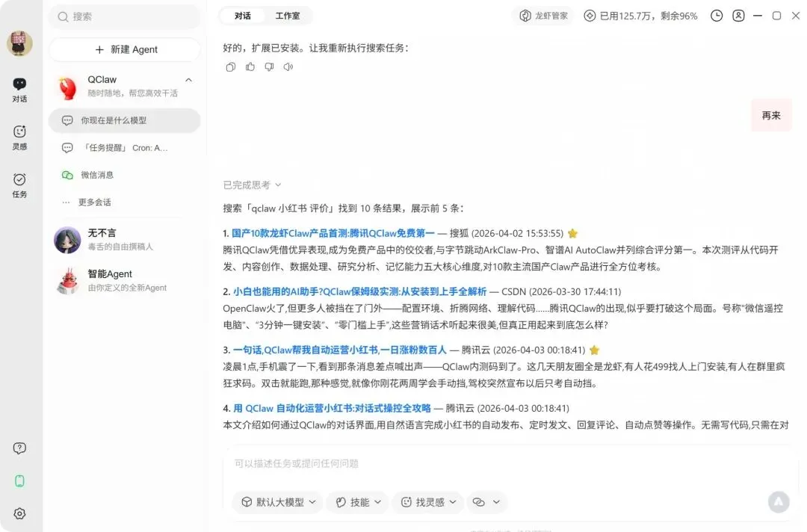Open the help question mark icon

[19, 448]
